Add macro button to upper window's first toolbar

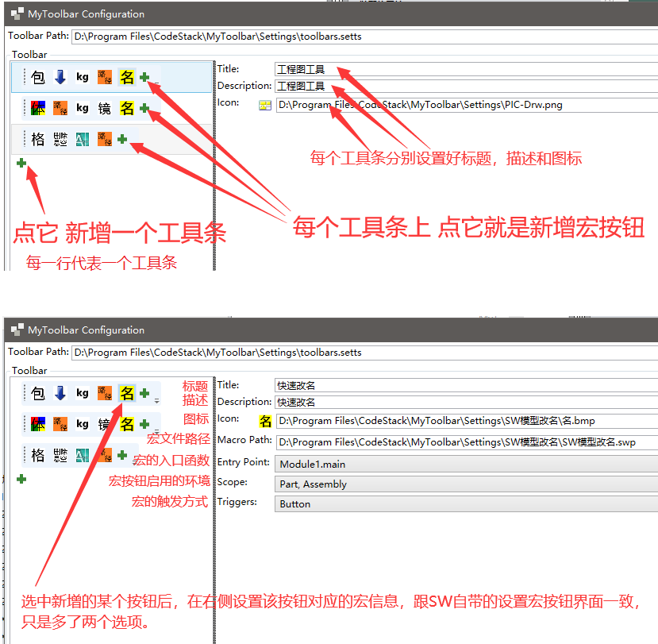pos(144,77)
